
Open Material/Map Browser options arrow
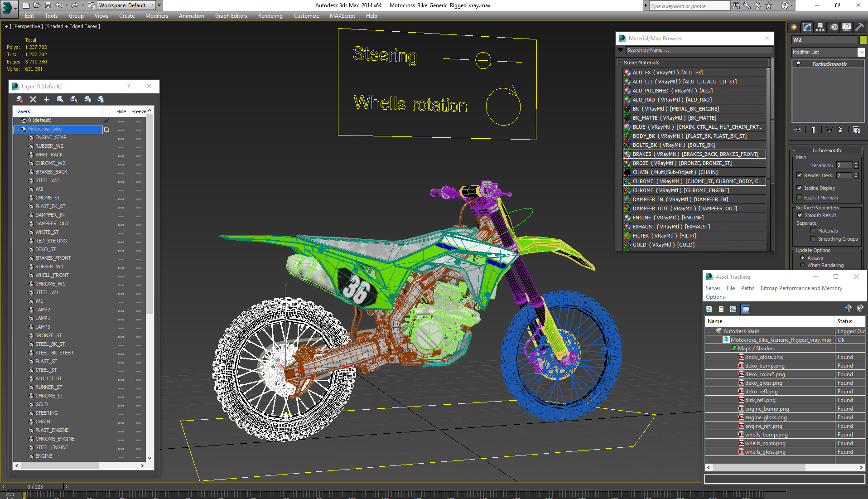coord(621,50)
